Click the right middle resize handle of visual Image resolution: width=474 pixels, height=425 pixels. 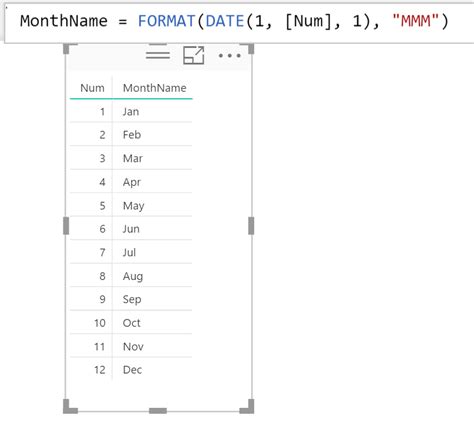[251, 226]
